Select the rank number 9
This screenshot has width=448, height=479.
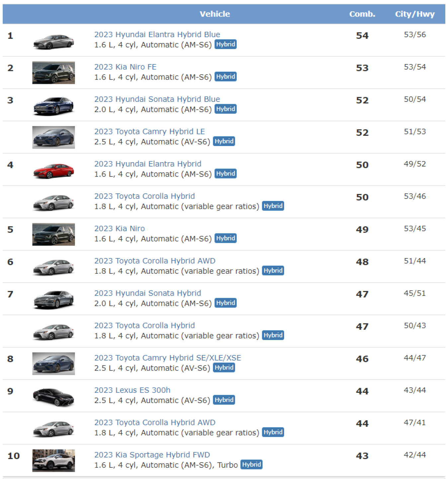[10, 391]
